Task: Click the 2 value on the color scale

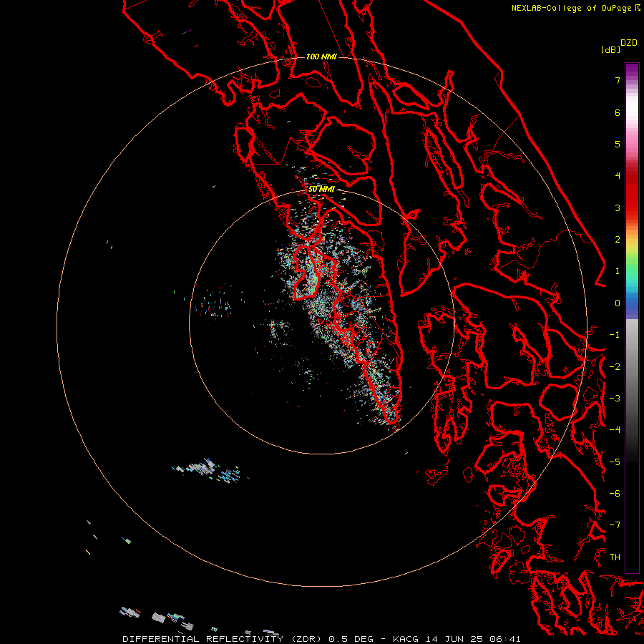Action: pos(618,240)
